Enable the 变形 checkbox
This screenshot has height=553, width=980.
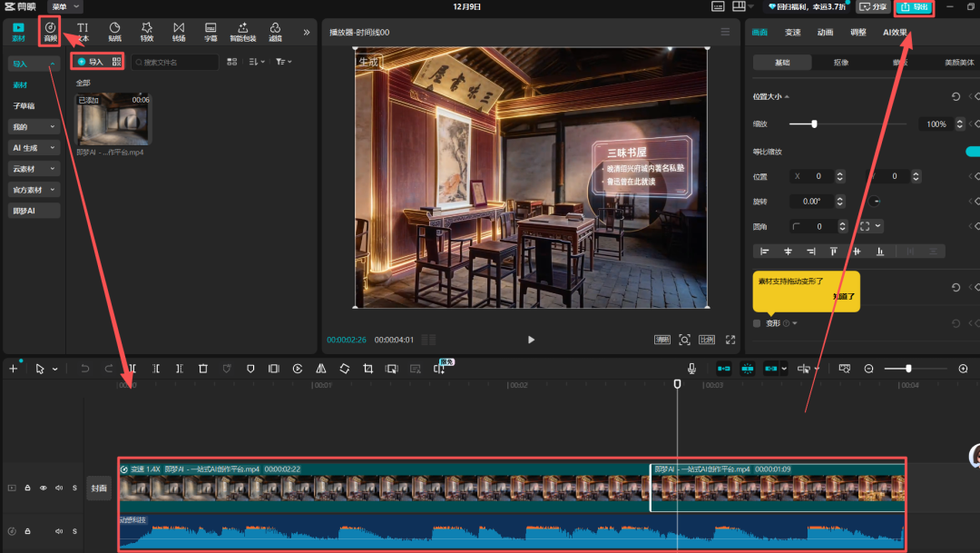757,323
